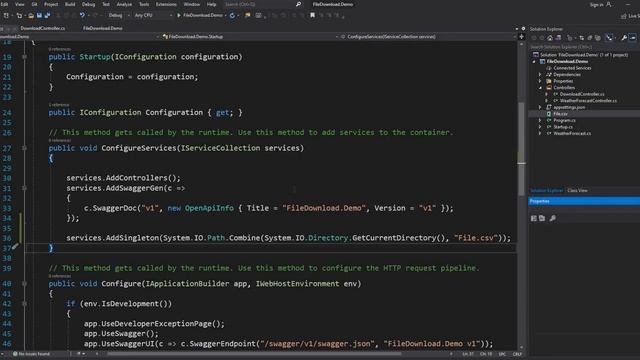Expand the appsettings.json node

tap(540, 107)
